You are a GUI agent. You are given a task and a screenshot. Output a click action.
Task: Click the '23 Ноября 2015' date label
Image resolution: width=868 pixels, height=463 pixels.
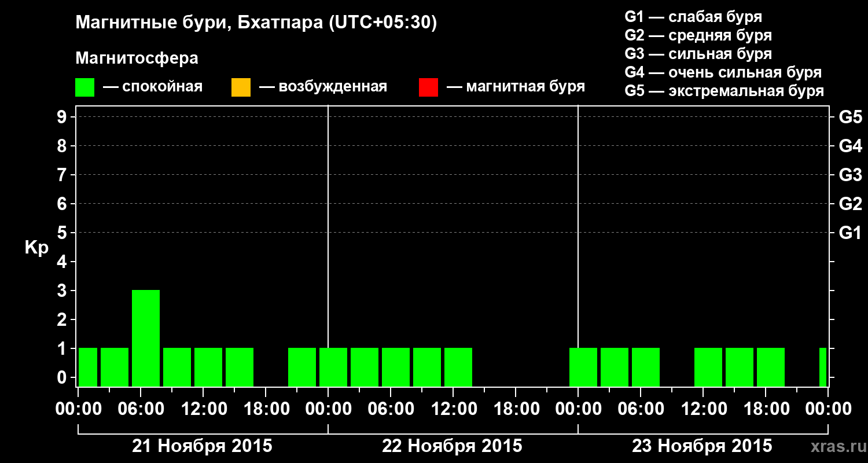[702, 446]
